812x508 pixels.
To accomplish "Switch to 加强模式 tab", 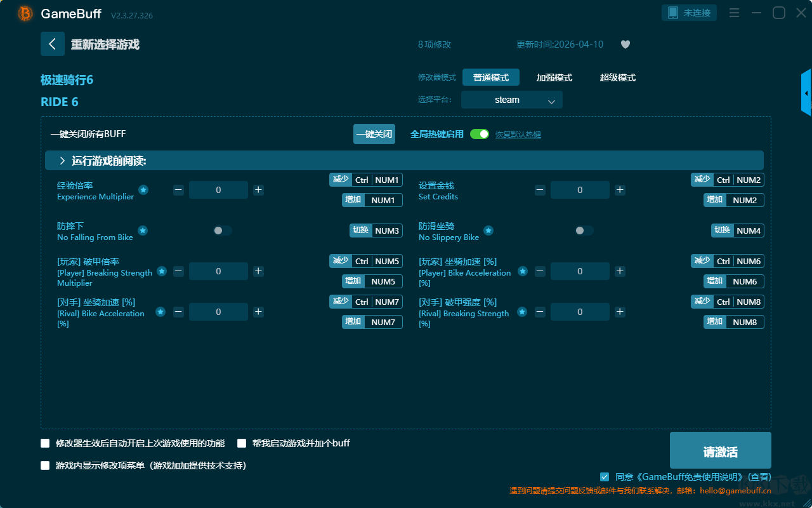I will pos(554,77).
